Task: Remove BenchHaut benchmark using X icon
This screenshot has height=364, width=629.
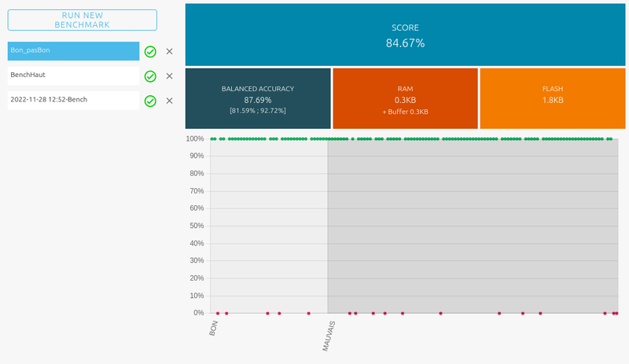Action: tap(169, 76)
